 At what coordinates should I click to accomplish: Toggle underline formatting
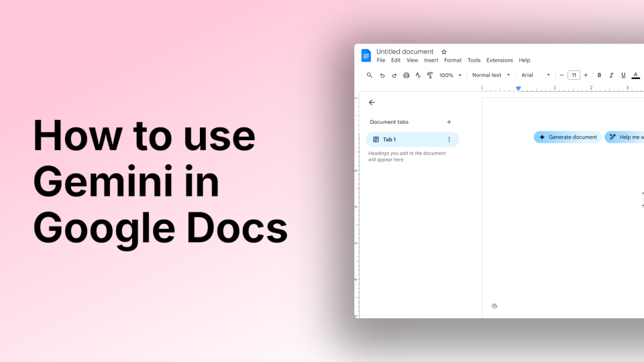[623, 75]
